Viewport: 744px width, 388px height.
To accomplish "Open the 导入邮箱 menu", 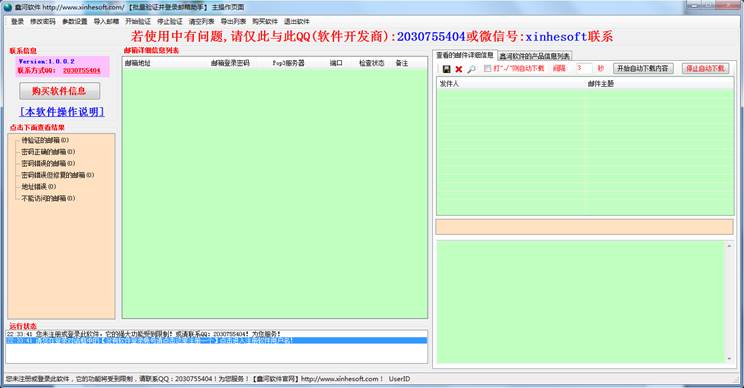I will click(x=106, y=21).
